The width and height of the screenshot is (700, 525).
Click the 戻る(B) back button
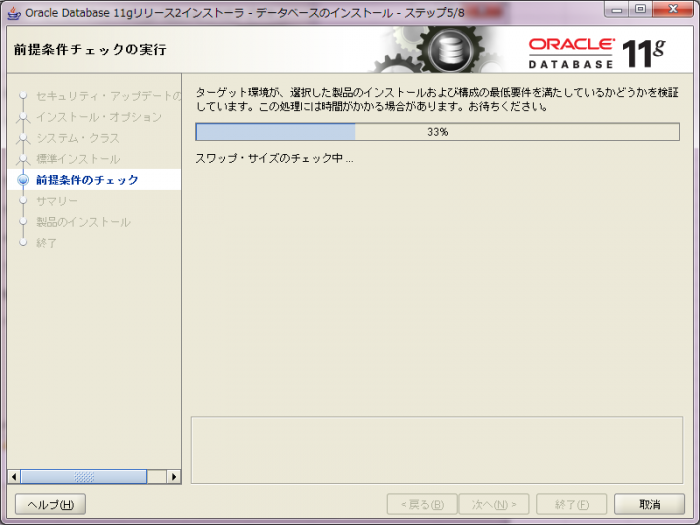(422, 504)
